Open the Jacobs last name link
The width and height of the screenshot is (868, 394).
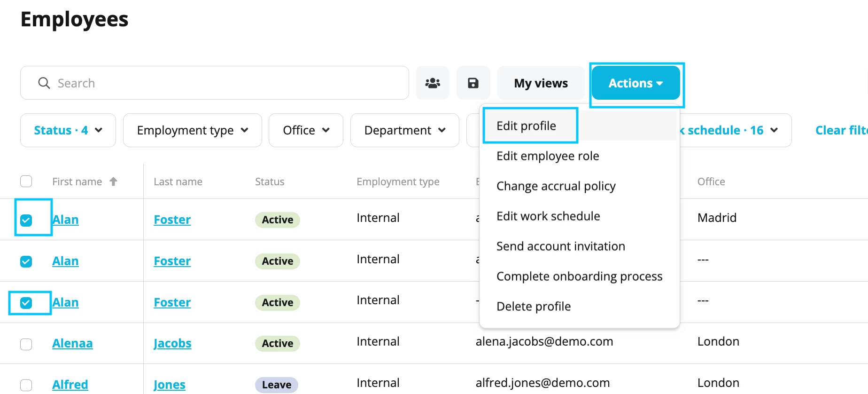coord(172,344)
